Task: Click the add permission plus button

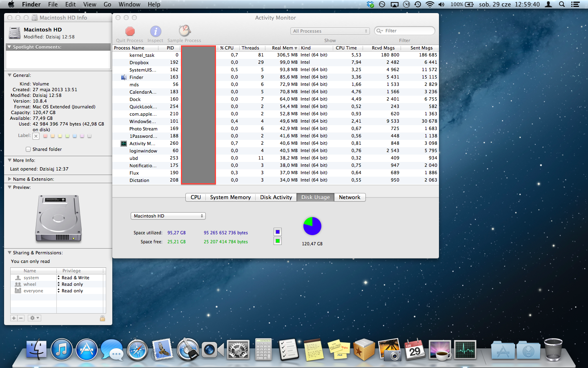Action: [x=14, y=318]
